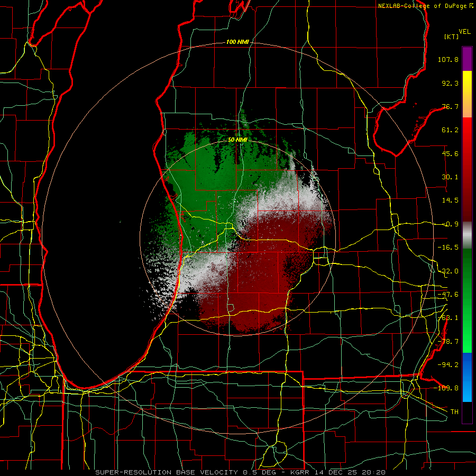Image resolution: width=476 pixels, height=476 pixels.
Task: Click the VEL legend title
Action: [x=464, y=32]
